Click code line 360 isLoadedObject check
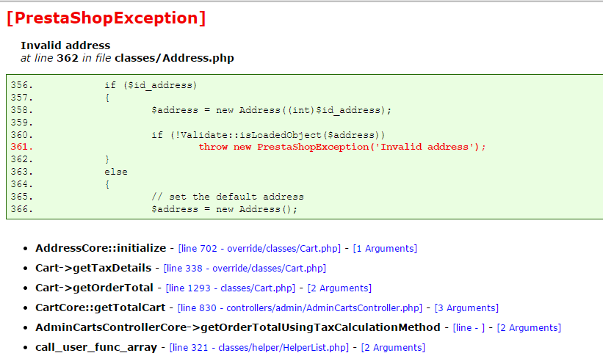The image size is (603, 364). tap(268, 135)
